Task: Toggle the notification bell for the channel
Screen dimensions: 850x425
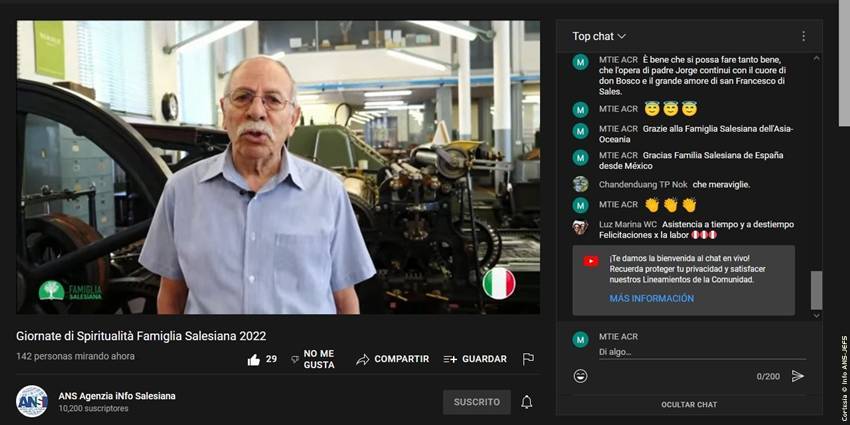Action: click(x=526, y=402)
